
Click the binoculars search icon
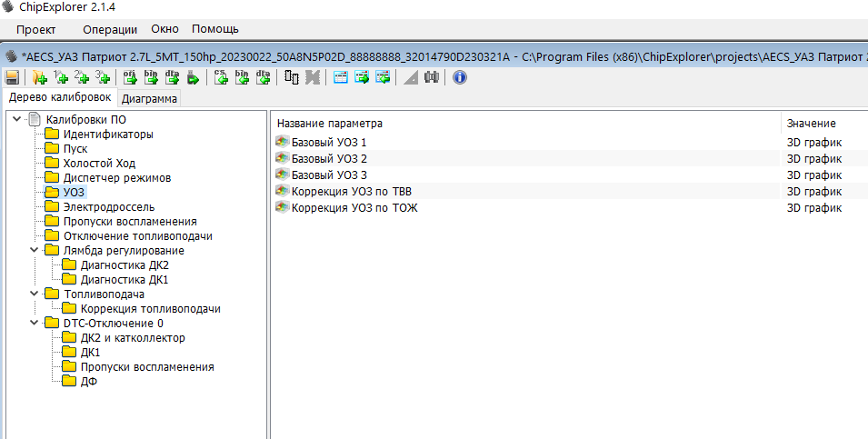pos(432,77)
